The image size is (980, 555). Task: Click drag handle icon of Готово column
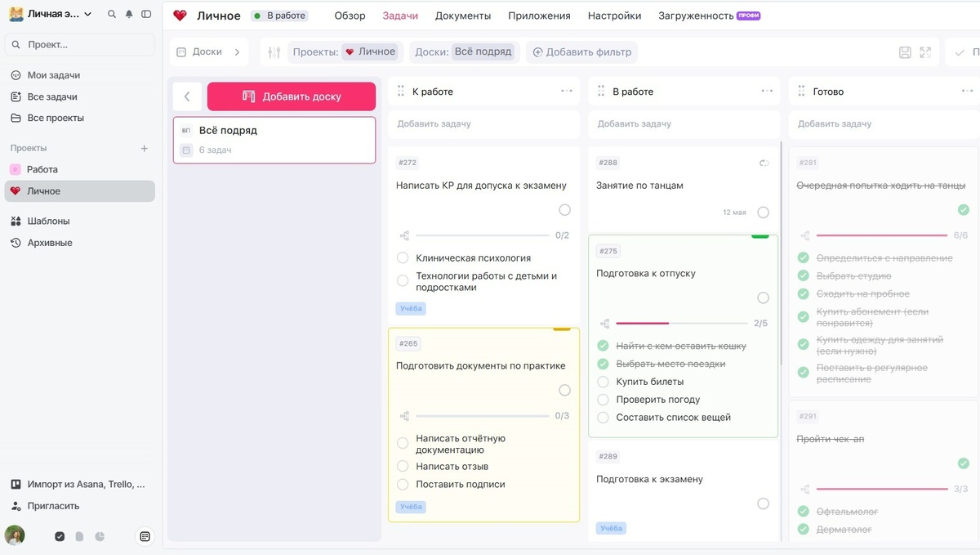coord(801,92)
